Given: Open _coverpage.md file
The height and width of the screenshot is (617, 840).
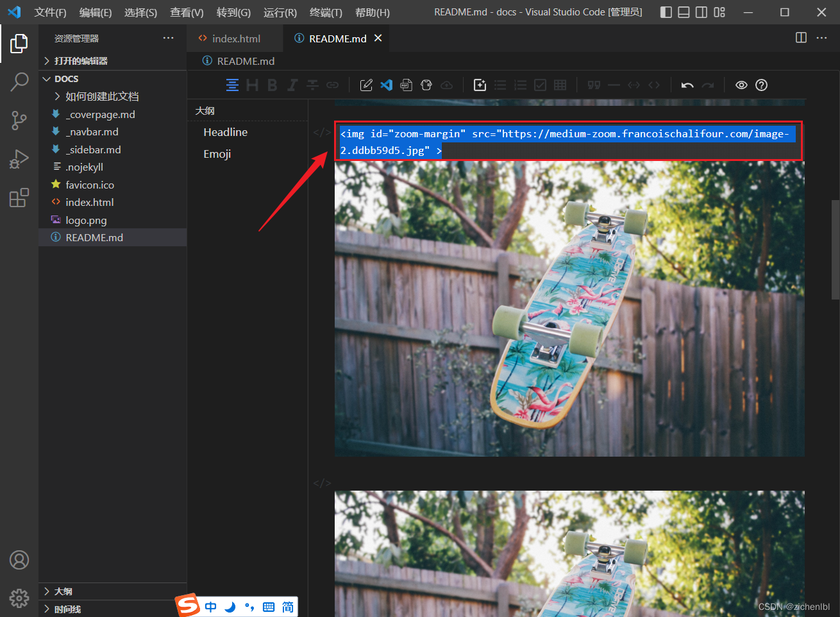Looking at the screenshot, I should pos(112,114).
